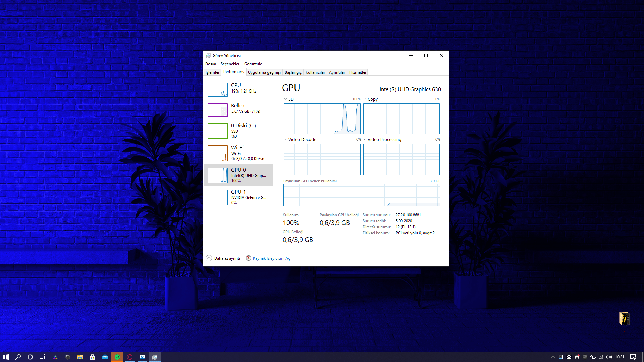The image size is (644, 362).
Task: Click the shared GPU memory usage graph
Action: point(362,195)
